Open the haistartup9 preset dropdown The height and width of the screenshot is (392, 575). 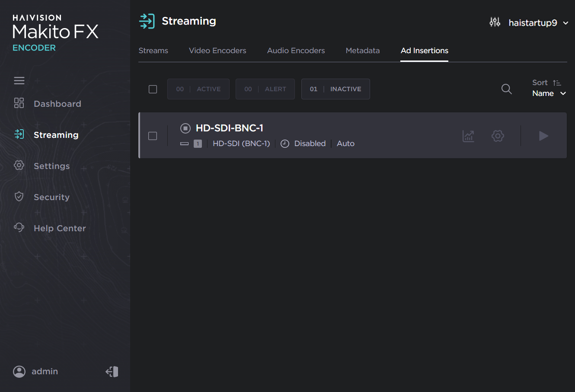(538, 23)
